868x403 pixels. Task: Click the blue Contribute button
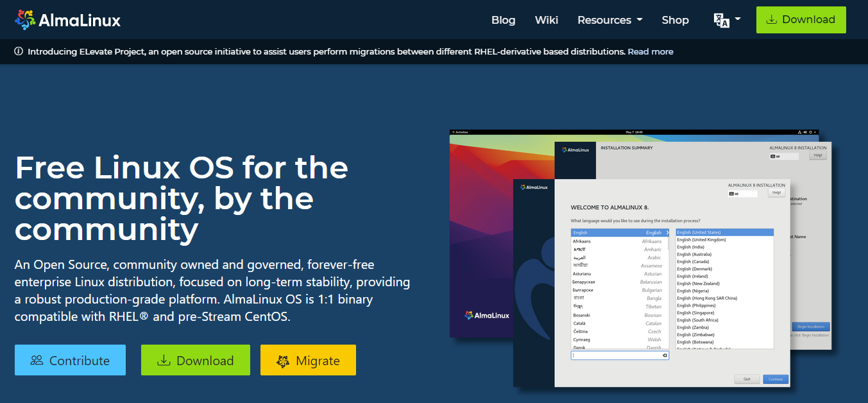[x=70, y=360]
